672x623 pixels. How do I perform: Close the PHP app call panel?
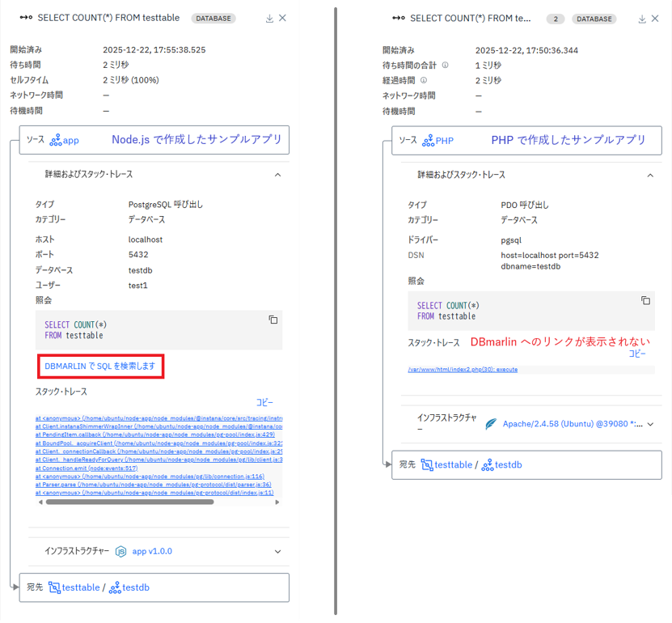point(655,19)
